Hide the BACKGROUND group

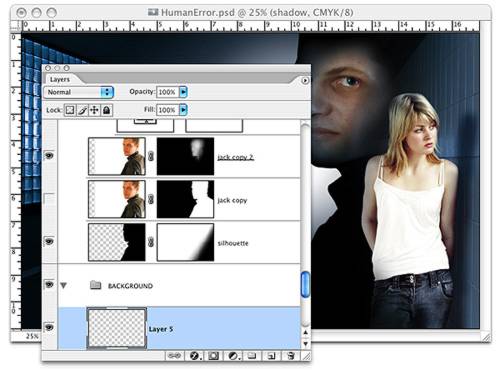(x=49, y=285)
